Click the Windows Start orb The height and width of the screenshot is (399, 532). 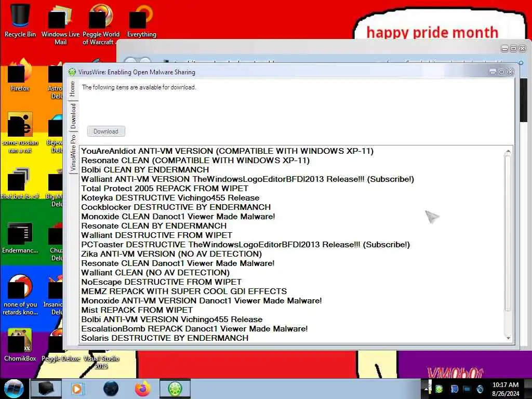[x=13, y=389]
